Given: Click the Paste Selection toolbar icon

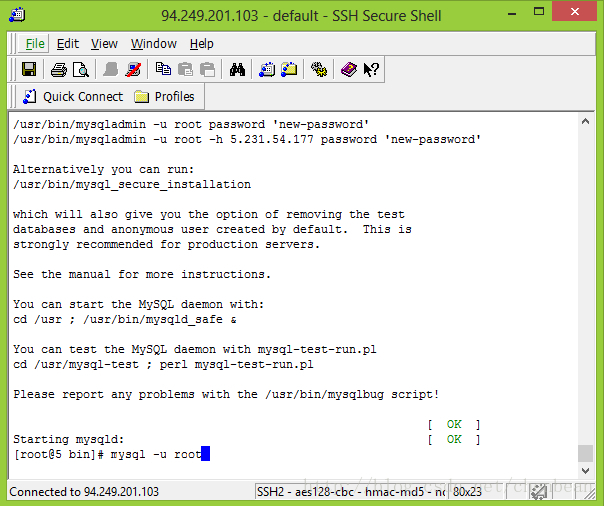Looking at the screenshot, I should click(x=208, y=70).
